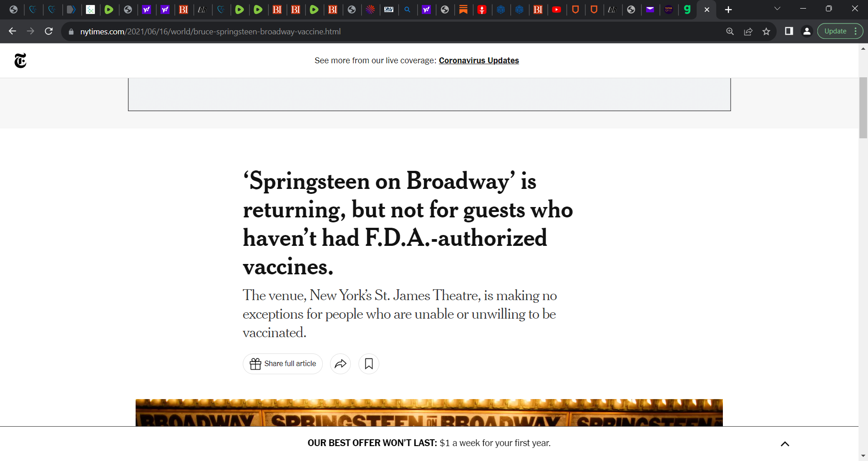Screen dimensions: 868x461
Task: Switch to the green letter g tab
Action: (x=687, y=9)
